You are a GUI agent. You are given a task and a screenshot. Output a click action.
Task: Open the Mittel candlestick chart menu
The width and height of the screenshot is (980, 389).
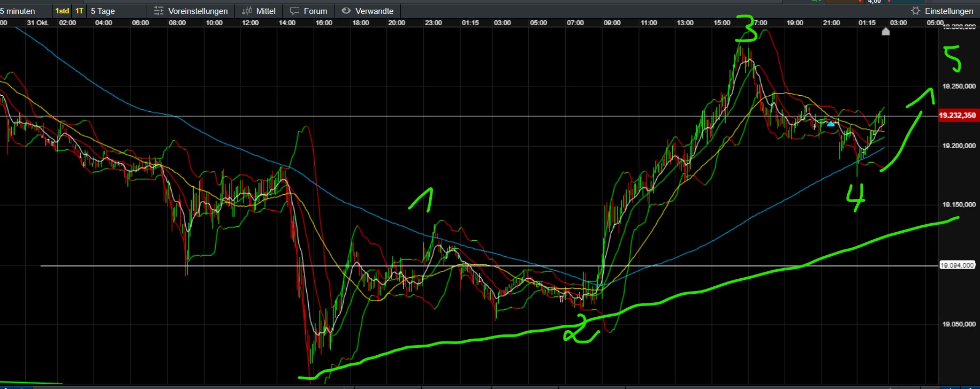(x=259, y=11)
